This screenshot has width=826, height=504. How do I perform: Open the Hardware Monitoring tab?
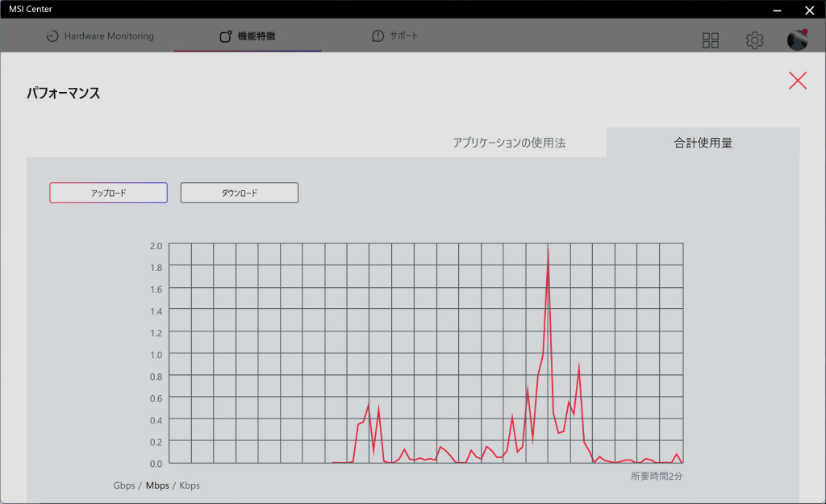tap(100, 35)
